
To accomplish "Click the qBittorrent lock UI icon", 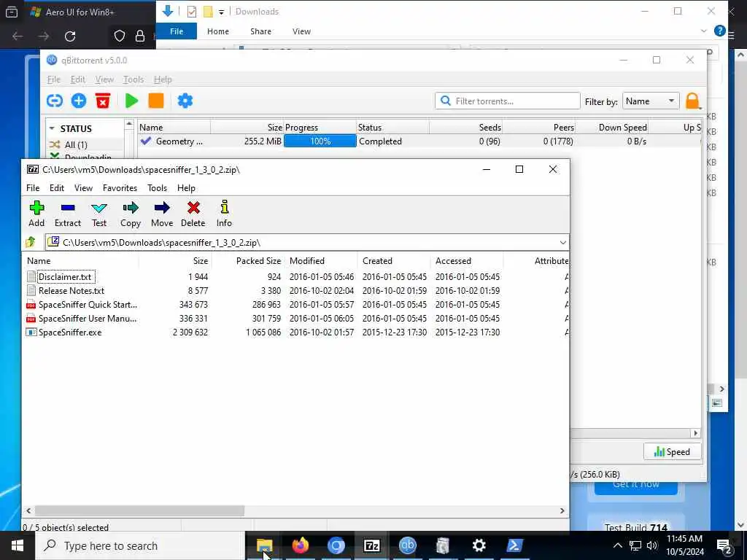I will point(693,101).
